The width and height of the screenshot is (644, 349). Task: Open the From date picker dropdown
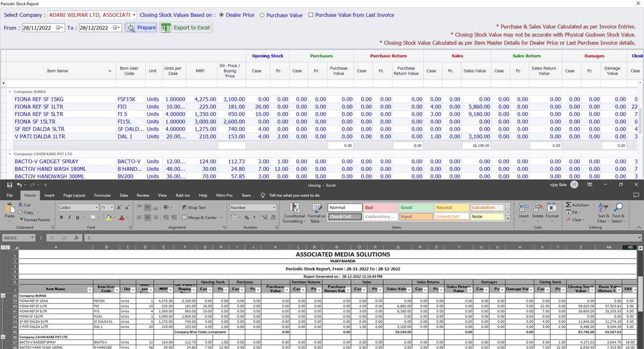point(60,28)
